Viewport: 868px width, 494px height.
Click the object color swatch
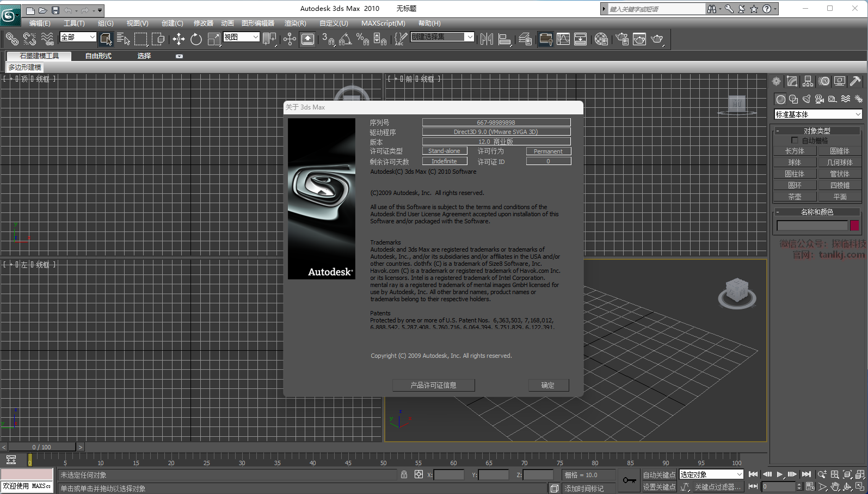point(854,225)
